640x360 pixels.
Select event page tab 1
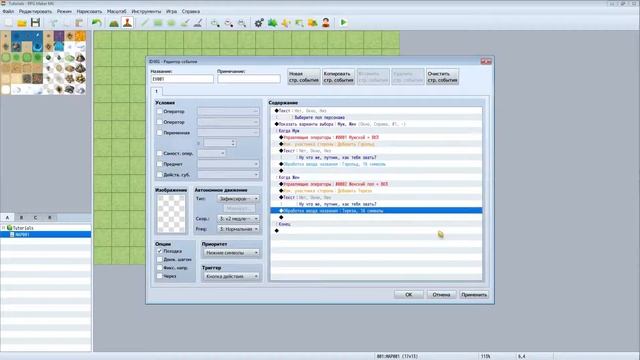(x=156, y=91)
